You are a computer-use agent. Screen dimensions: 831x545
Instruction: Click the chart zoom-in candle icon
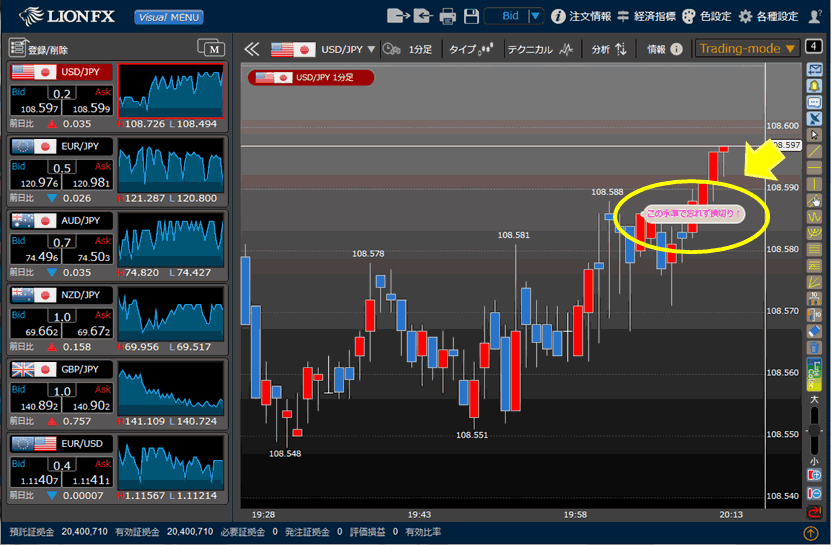coord(814,475)
